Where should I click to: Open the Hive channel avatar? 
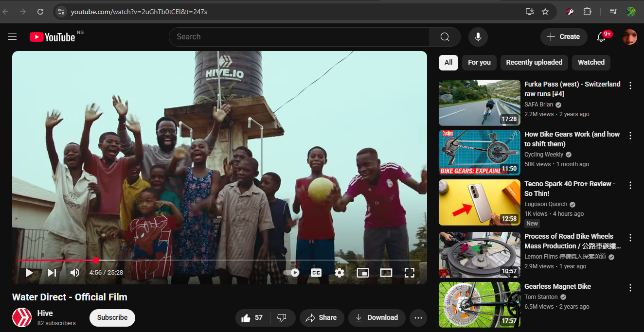click(22, 318)
